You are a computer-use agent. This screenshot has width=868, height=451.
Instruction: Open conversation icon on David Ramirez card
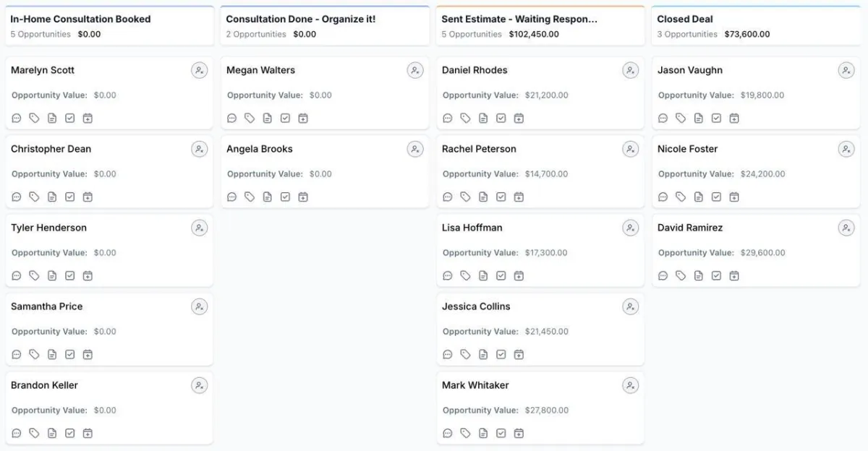tap(663, 275)
